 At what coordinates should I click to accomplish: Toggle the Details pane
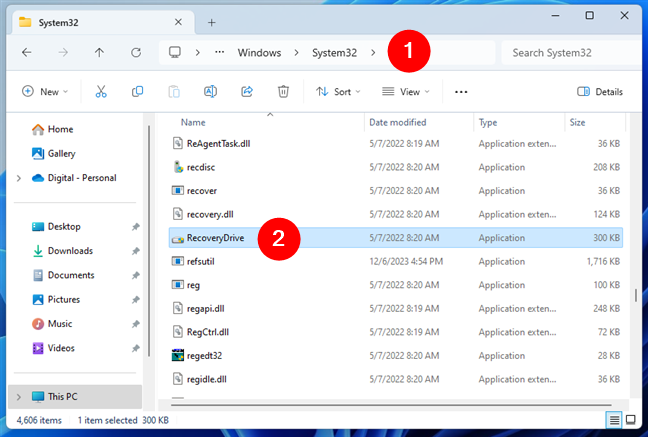click(x=600, y=92)
